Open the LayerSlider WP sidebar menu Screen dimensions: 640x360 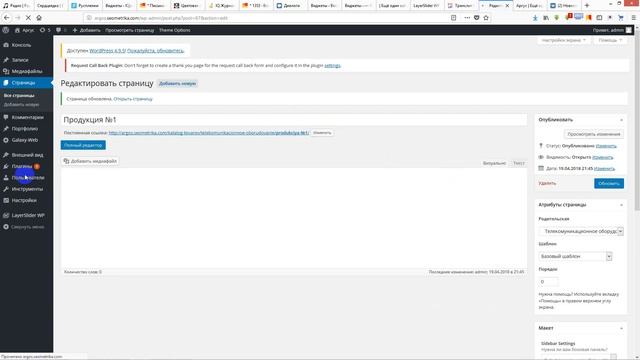click(x=27, y=216)
